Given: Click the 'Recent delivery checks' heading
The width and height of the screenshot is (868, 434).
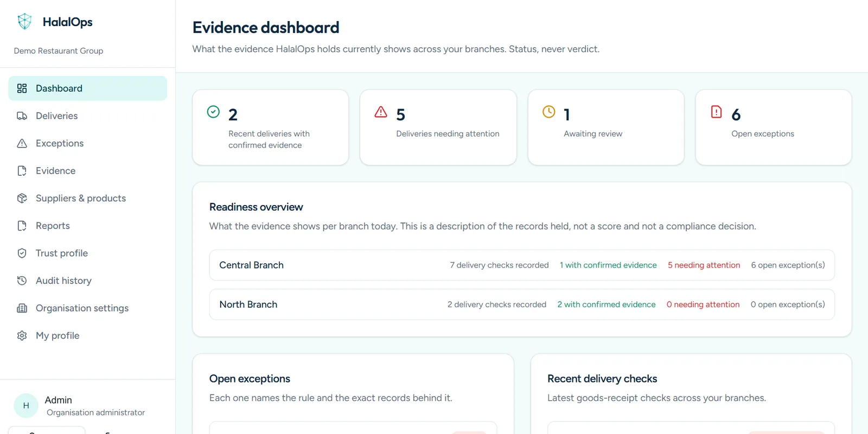Looking at the screenshot, I should [x=602, y=379].
